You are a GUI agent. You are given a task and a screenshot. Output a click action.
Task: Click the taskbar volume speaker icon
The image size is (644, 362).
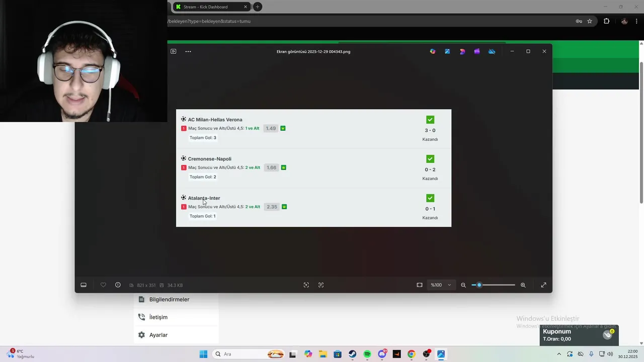[x=610, y=354]
